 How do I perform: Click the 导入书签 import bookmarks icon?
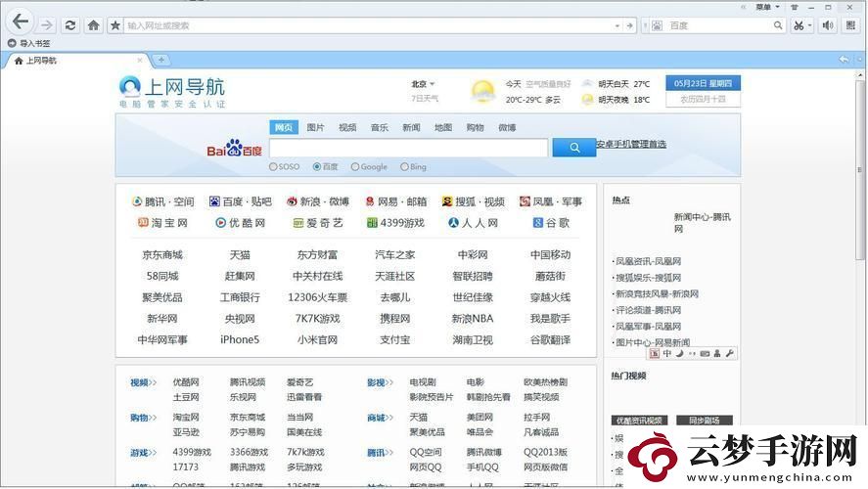tap(12, 43)
